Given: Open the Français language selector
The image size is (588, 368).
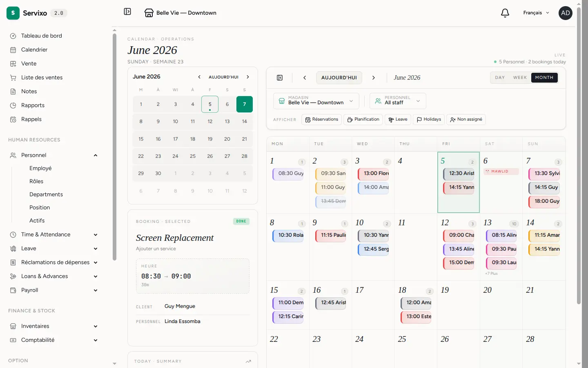Looking at the screenshot, I should 536,13.
